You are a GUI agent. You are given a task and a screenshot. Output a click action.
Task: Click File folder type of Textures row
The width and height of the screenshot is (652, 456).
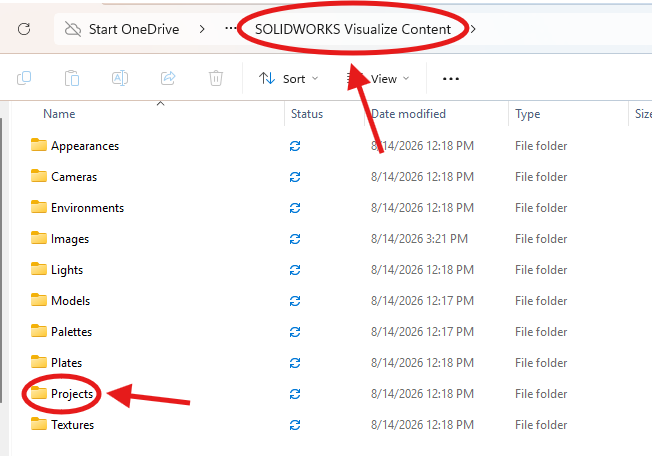click(x=541, y=425)
